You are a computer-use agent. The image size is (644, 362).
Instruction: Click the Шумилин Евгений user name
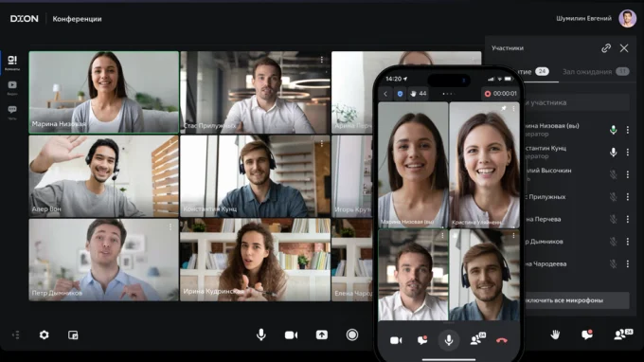pos(583,19)
